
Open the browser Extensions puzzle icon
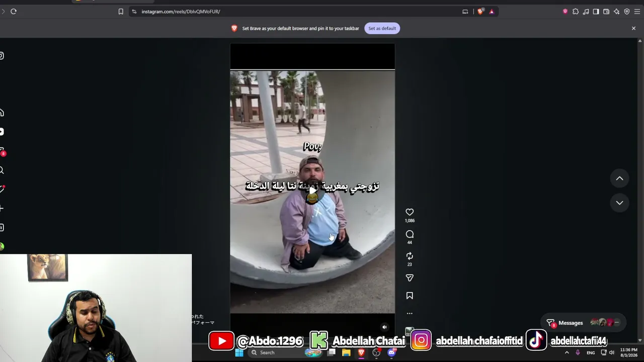click(576, 12)
